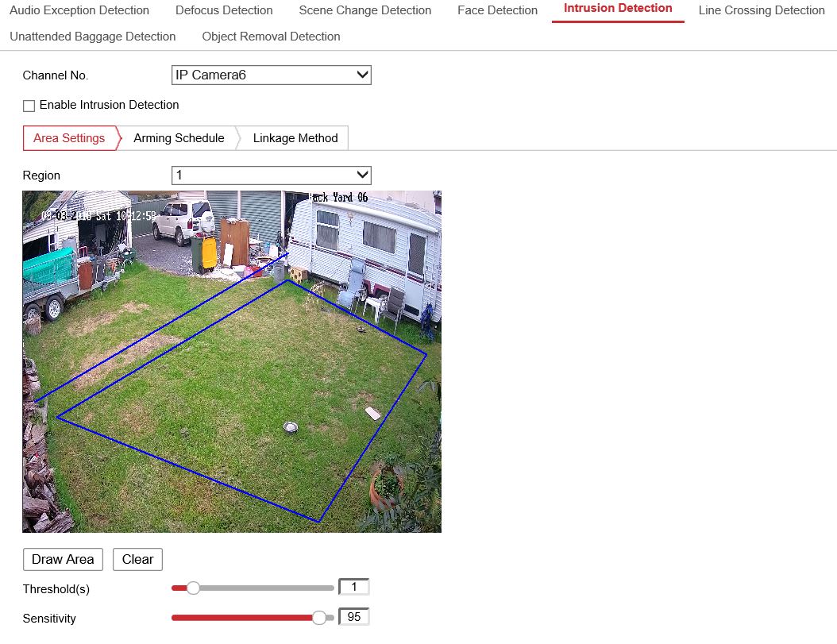
Task: Click the Threshold slider handle
Action: pos(192,588)
